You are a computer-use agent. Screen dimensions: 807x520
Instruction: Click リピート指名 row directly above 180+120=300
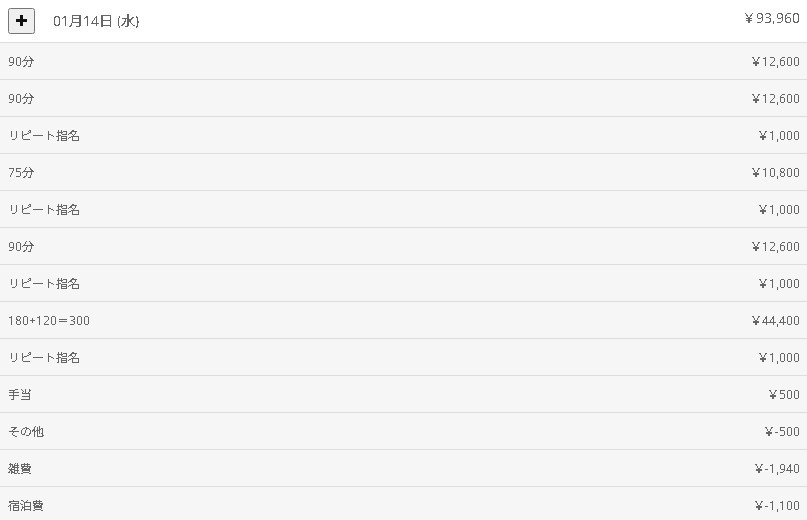pos(44,284)
